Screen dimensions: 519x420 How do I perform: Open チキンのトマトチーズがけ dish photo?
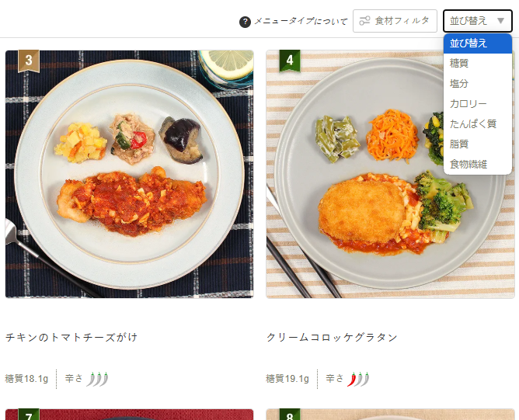[130, 174]
